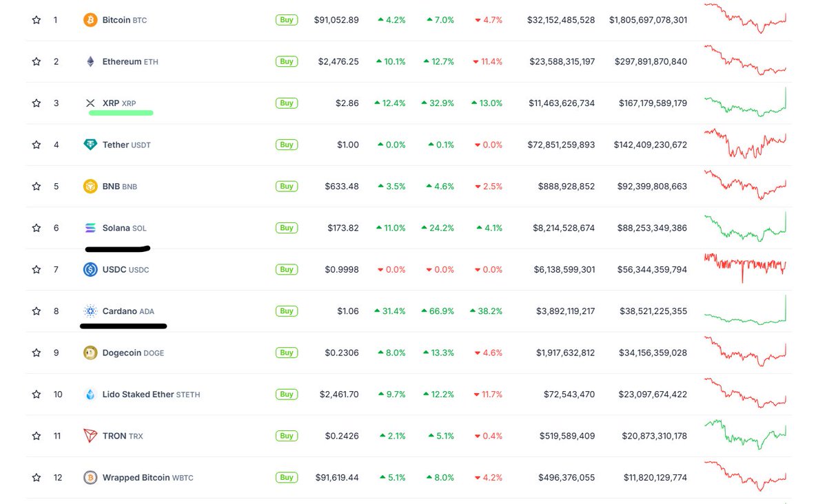This screenshot has width=827, height=504.
Task: Click Buy in the Dogecoin row
Action: pyautogui.click(x=287, y=353)
